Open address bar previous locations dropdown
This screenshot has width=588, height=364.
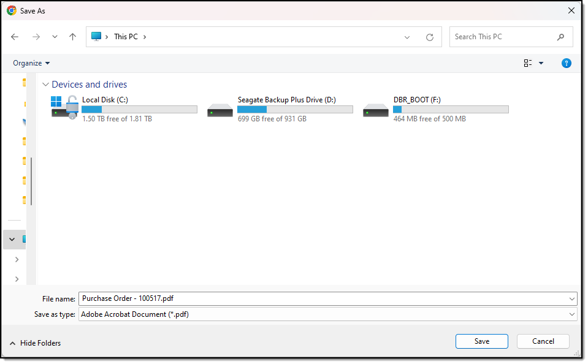click(407, 37)
